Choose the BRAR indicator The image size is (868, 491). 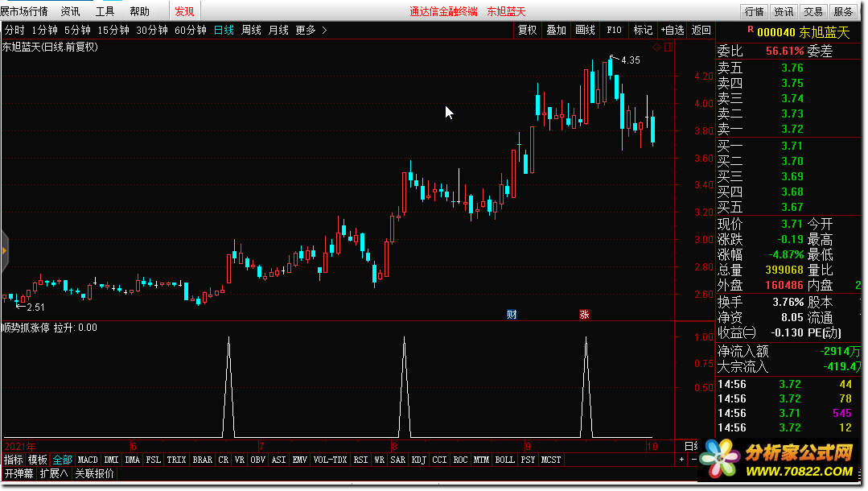coord(203,460)
